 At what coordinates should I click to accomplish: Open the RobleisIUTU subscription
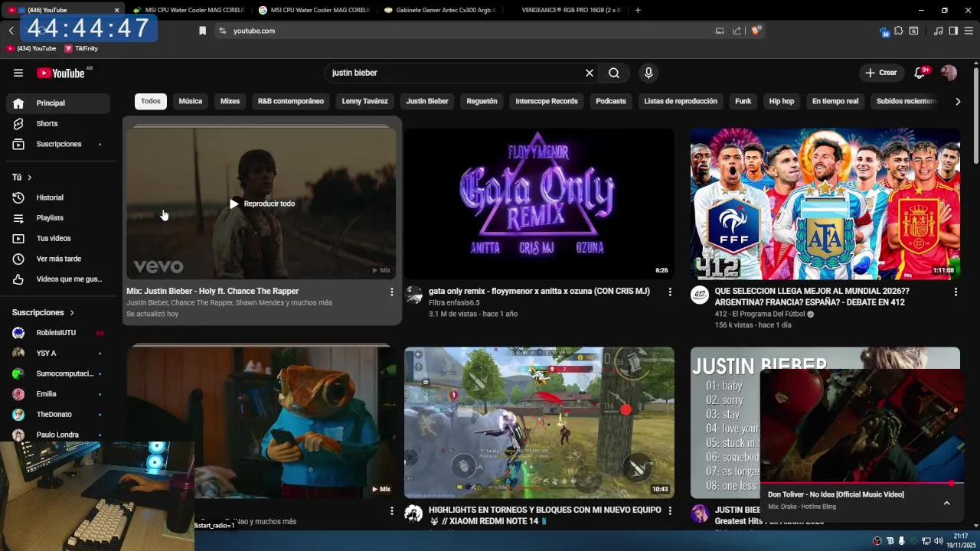pyautogui.click(x=57, y=333)
